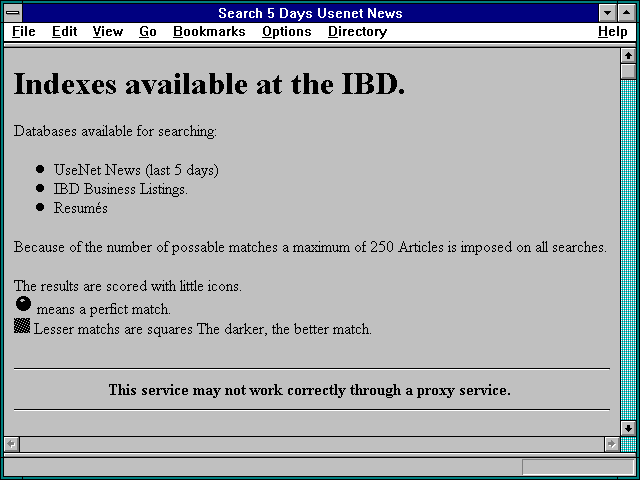Click the vertical scrollbar track
640x480 pixels.
pos(628,250)
